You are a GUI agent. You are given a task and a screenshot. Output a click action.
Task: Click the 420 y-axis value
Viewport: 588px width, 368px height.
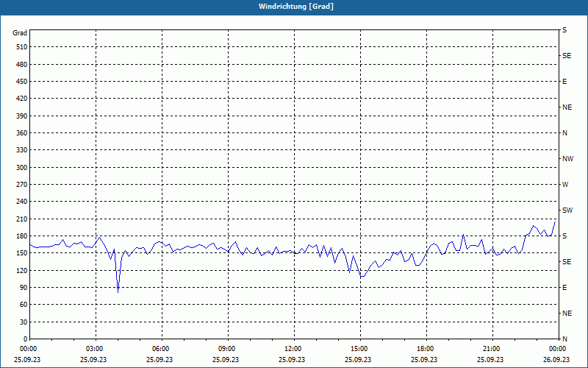(22, 99)
